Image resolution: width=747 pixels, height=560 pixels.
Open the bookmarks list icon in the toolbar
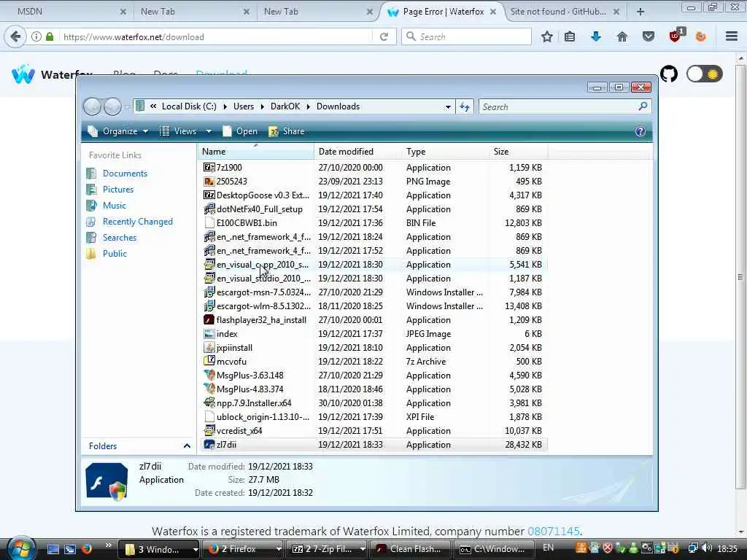570,36
